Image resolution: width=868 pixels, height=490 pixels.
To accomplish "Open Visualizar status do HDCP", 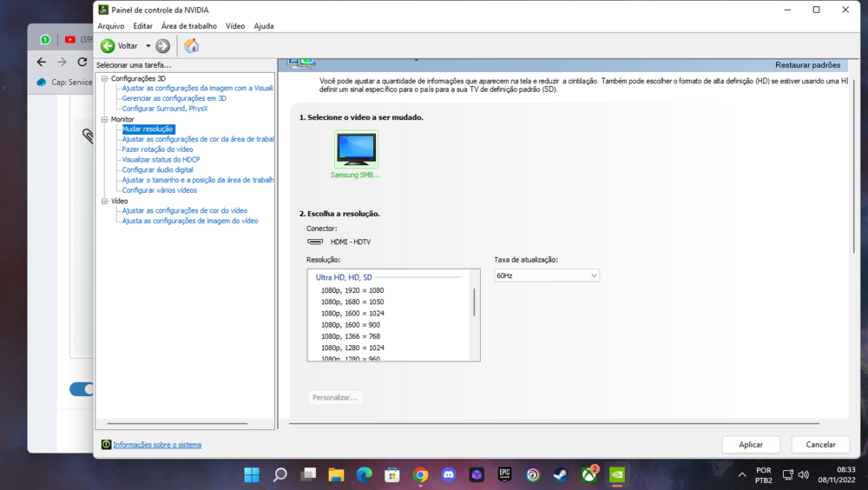I will point(161,160).
